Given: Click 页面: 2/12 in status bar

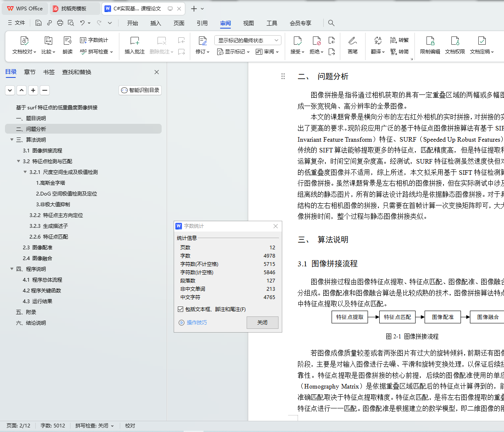Looking at the screenshot, I should (18, 425).
